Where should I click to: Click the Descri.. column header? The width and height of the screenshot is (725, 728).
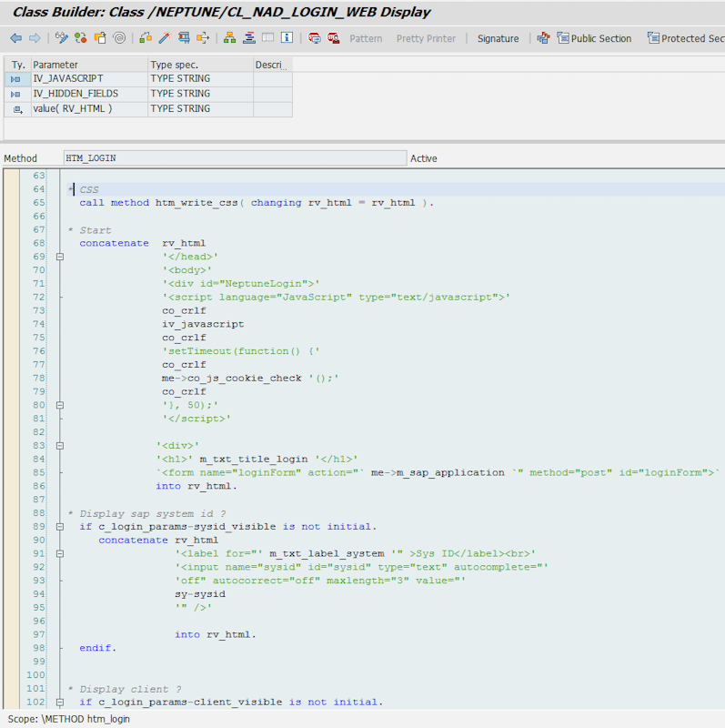[x=273, y=65]
